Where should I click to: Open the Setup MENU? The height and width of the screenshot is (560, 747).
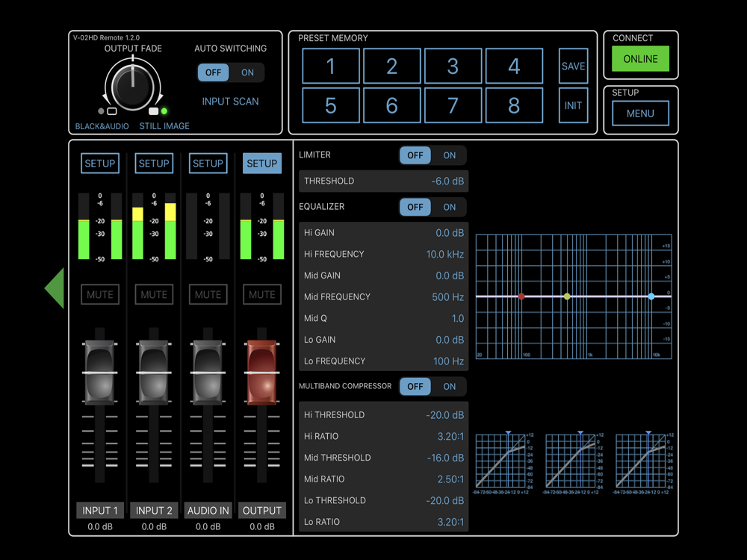(x=640, y=113)
